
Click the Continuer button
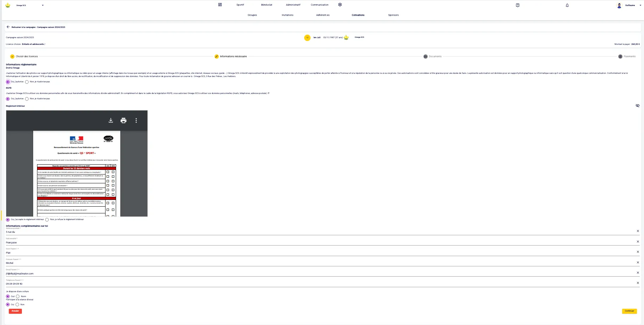629,311
